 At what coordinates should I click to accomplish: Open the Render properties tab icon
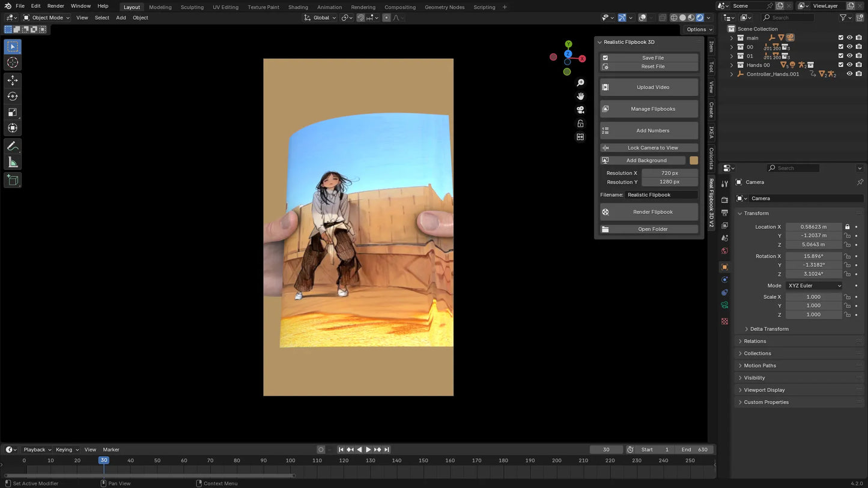724,200
